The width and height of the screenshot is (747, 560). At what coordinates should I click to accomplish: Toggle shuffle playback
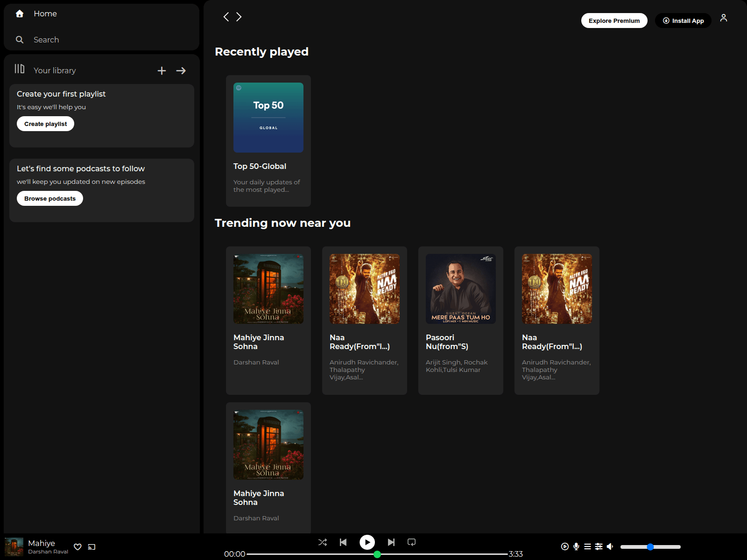click(x=323, y=542)
